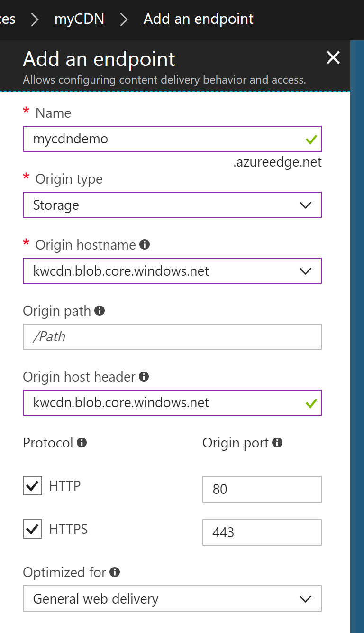Click the Origin port info icon
The width and height of the screenshot is (364, 633).
[278, 443]
